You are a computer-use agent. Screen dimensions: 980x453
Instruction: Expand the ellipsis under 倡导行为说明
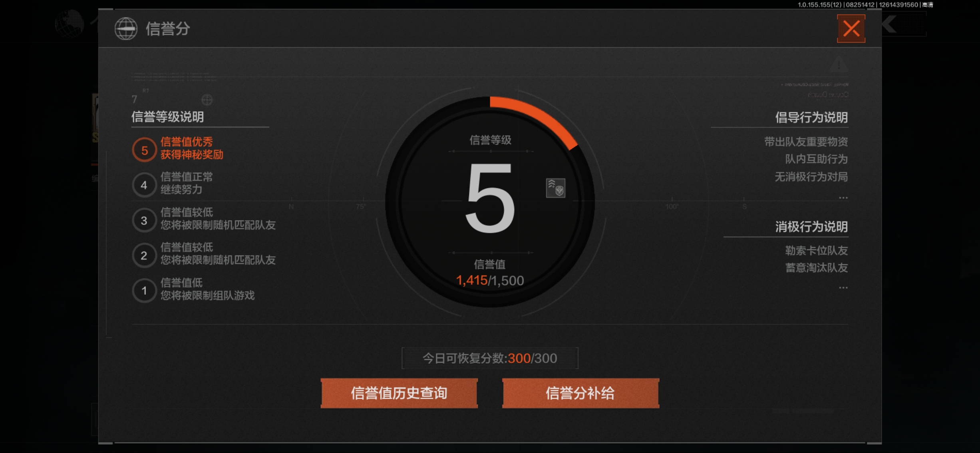(843, 198)
